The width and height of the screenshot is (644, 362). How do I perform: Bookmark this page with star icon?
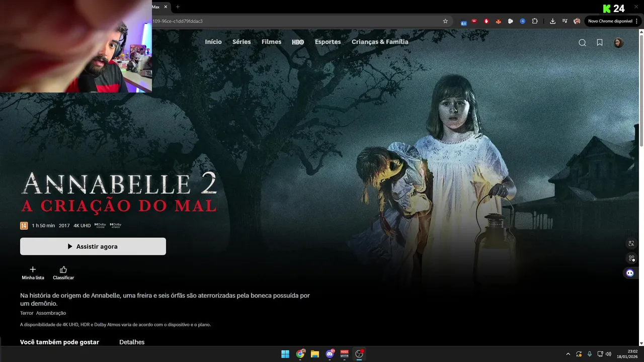(445, 21)
